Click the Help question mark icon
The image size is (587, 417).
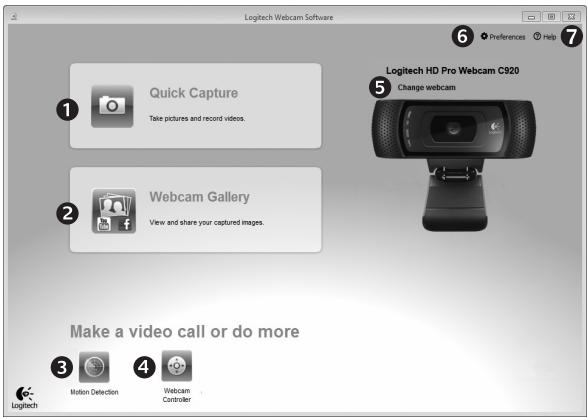(537, 36)
